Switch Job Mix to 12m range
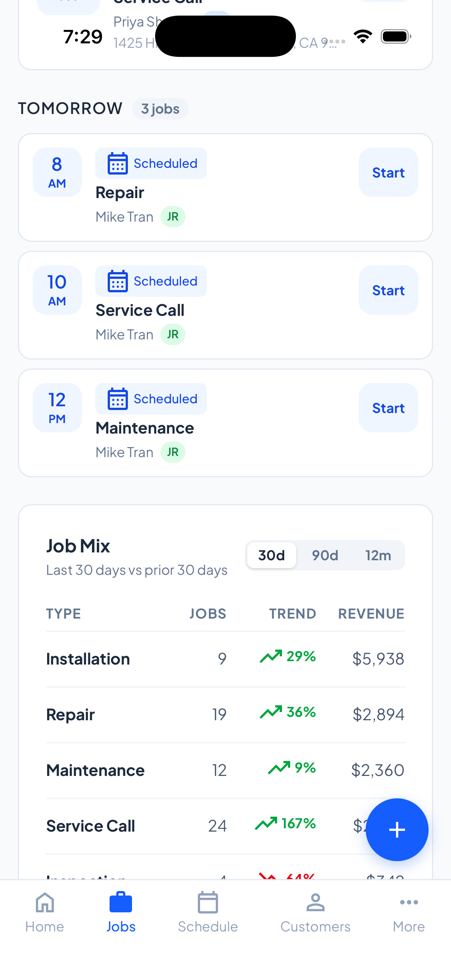This screenshot has width=451, height=980. [378, 555]
